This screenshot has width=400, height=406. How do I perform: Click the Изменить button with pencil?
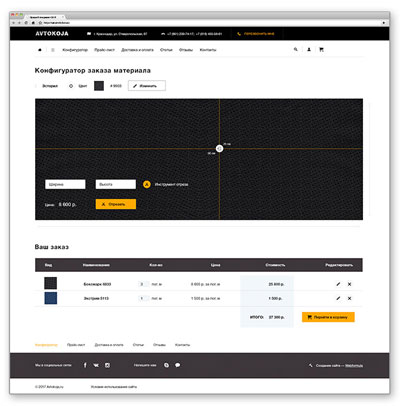147,86
